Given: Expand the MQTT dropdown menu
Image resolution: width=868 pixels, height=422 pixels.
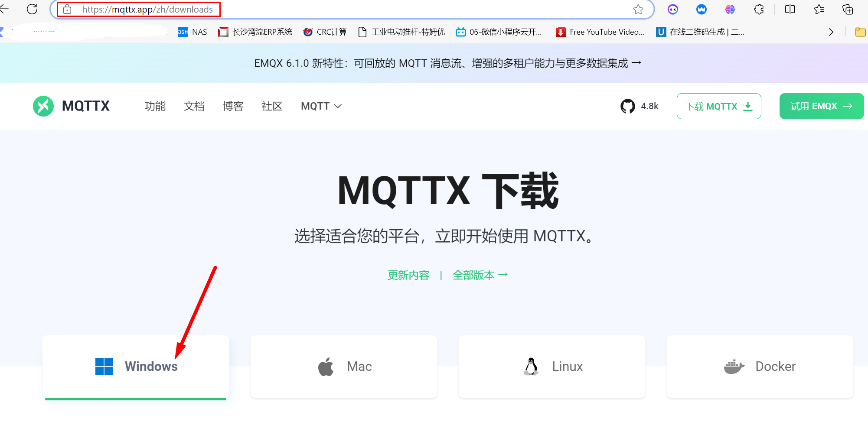Looking at the screenshot, I should 321,106.
